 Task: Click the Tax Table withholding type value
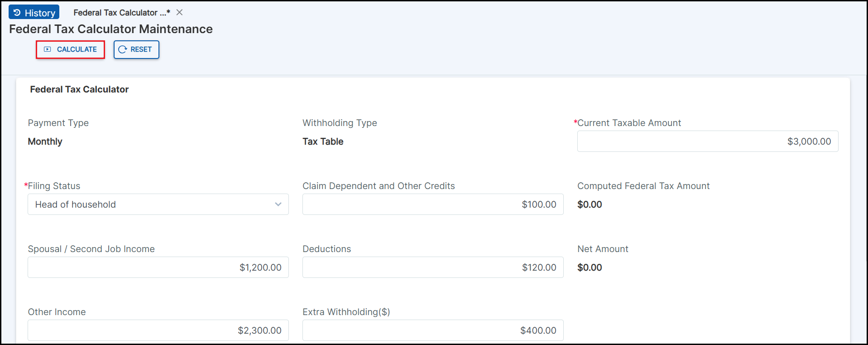pos(323,141)
